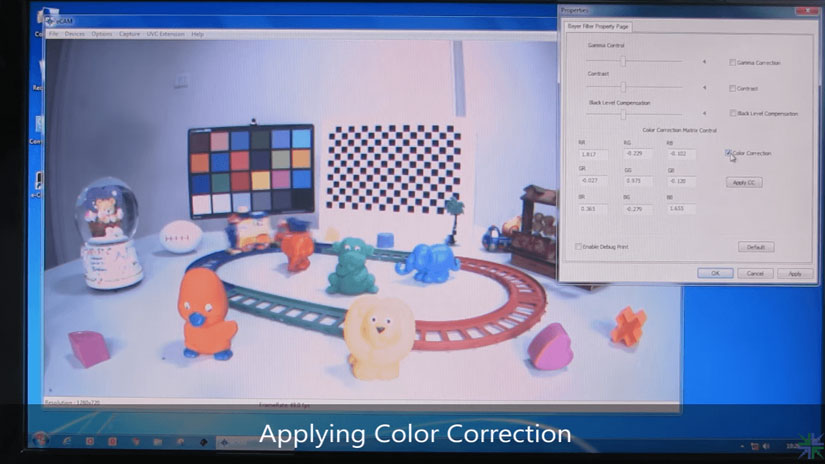Enable the Gamma Correction checkbox
The height and width of the screenshot is (464, 825).
(732, 62)
